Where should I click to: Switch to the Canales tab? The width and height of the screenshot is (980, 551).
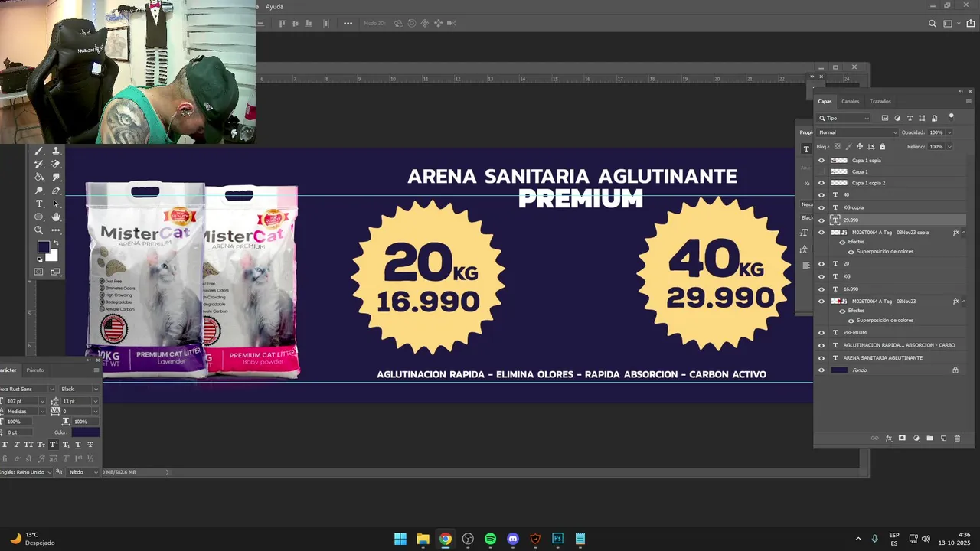pos(850,101)
